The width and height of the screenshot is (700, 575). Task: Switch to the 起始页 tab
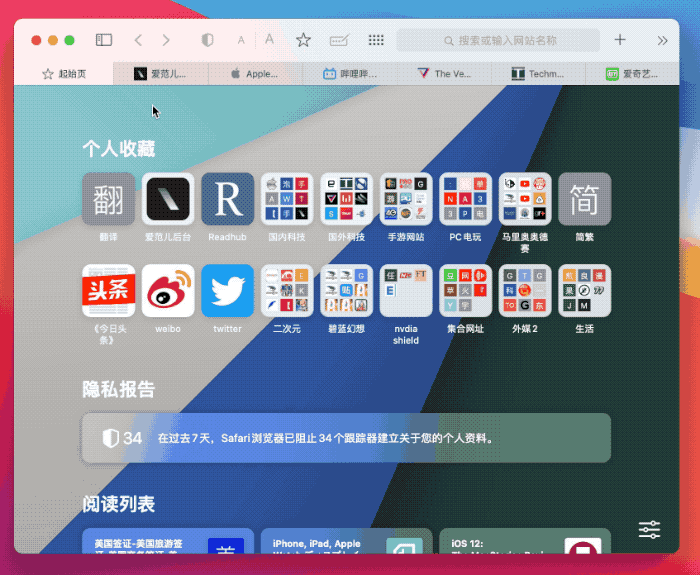(64, 74)
